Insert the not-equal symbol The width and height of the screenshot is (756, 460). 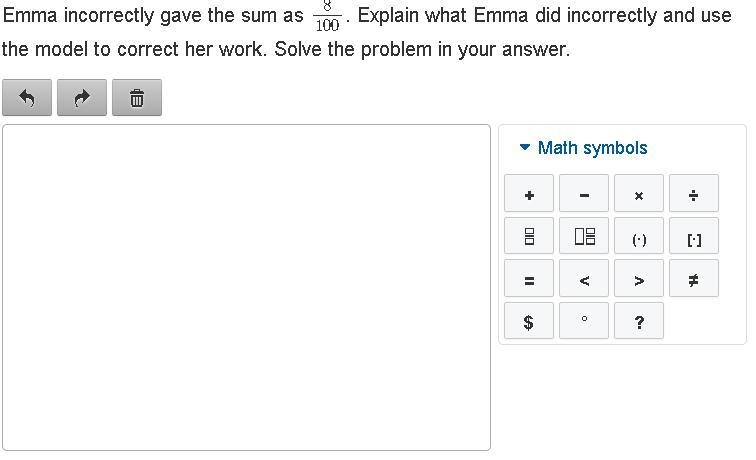coord(694,278)
